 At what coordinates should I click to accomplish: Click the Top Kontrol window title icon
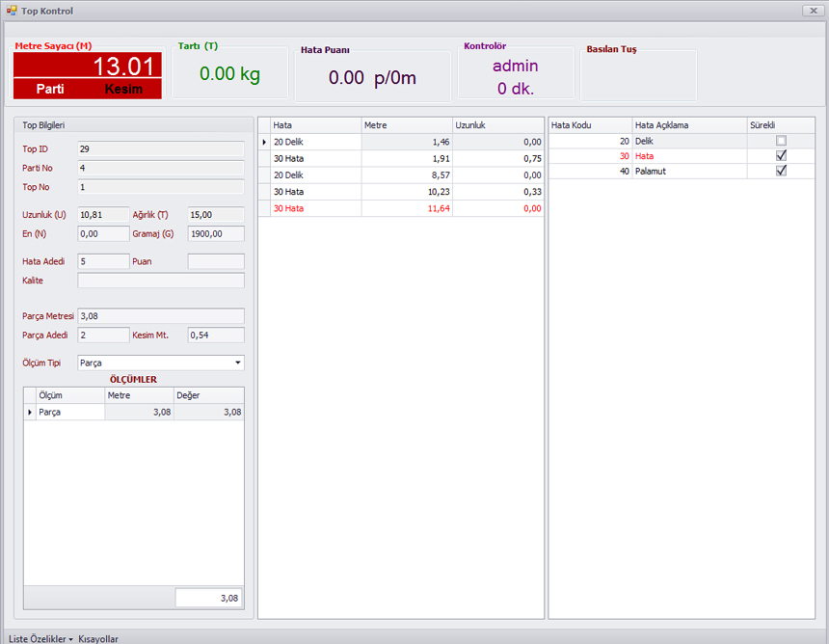pos(12,11)
